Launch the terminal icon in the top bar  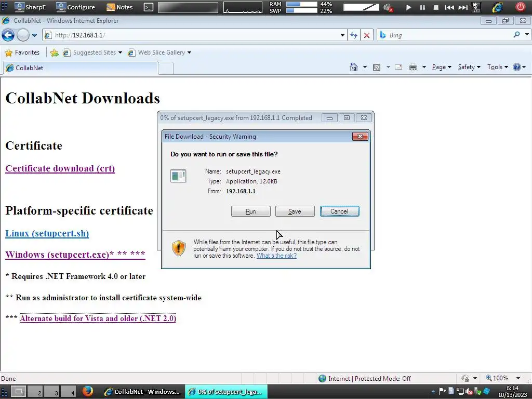(x=148, y=7)
